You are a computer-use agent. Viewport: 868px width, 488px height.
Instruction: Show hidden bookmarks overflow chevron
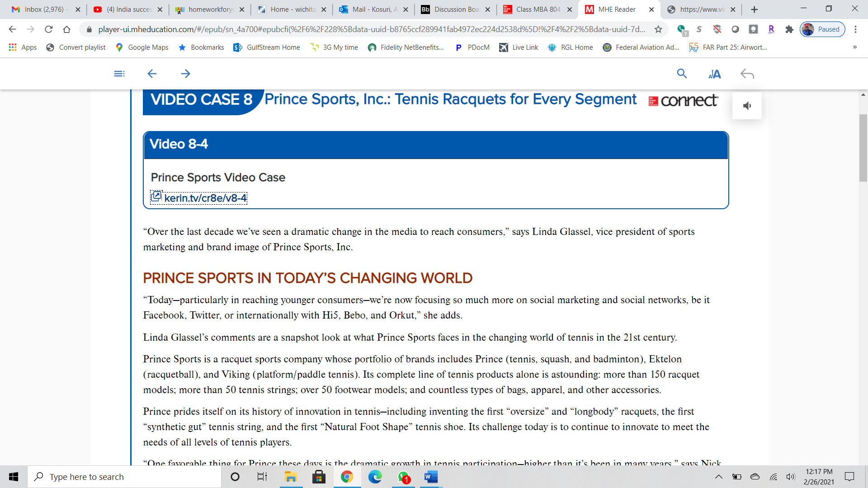[854, 47]
